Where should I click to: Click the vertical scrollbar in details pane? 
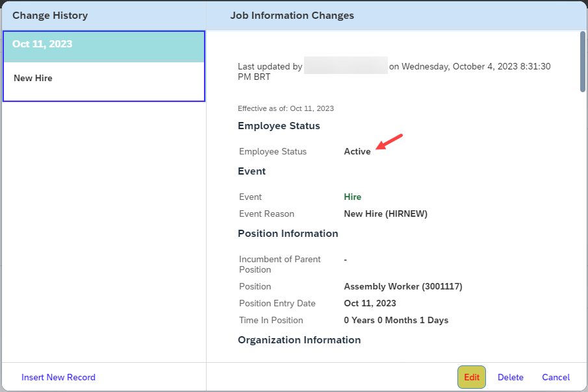click(582, 62)
